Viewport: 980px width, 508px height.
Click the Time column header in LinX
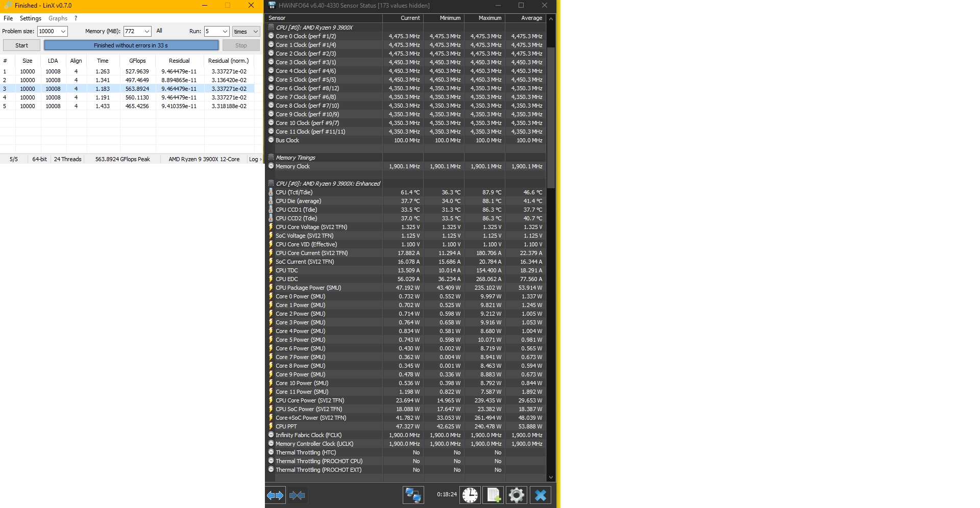[x=103, y=61]
